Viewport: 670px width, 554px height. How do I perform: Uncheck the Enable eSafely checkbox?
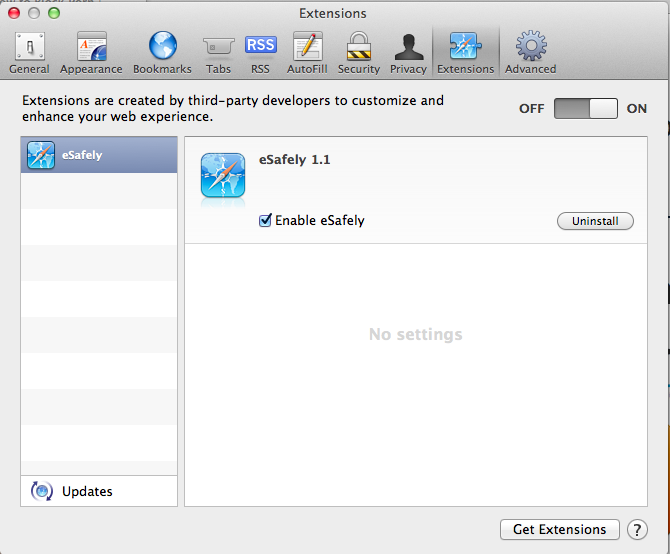click(x=265, y=220)
